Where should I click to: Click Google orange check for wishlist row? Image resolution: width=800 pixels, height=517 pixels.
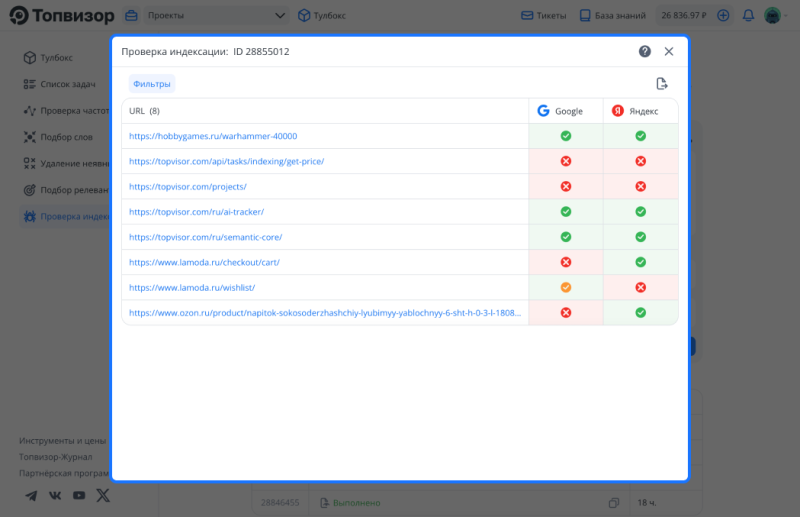566,287
